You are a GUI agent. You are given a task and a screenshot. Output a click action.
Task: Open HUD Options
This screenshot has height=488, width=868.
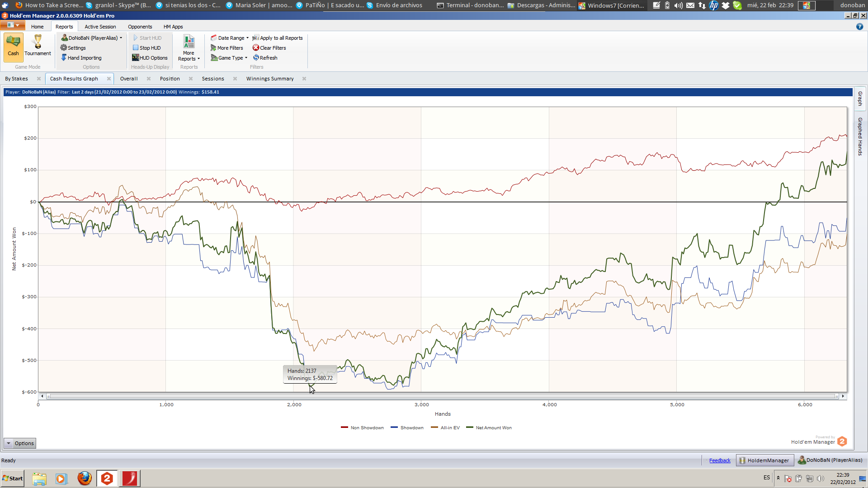[150, 58]
